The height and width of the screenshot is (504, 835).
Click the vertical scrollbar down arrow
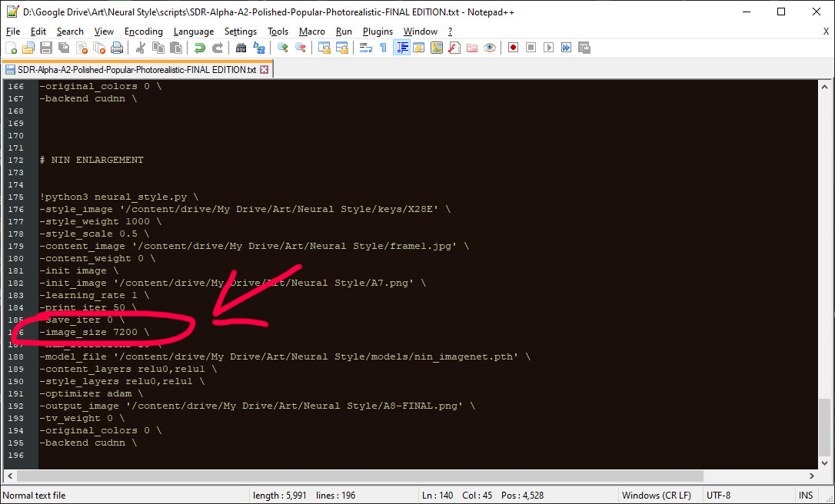pyautogui.click(x=824, y=463)
